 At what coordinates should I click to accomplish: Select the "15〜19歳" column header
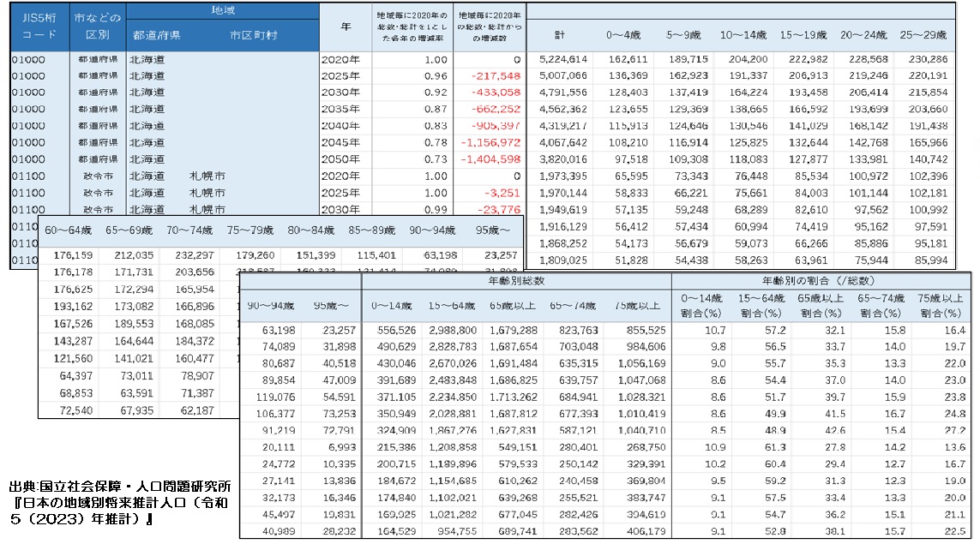[x=803, y=35]
